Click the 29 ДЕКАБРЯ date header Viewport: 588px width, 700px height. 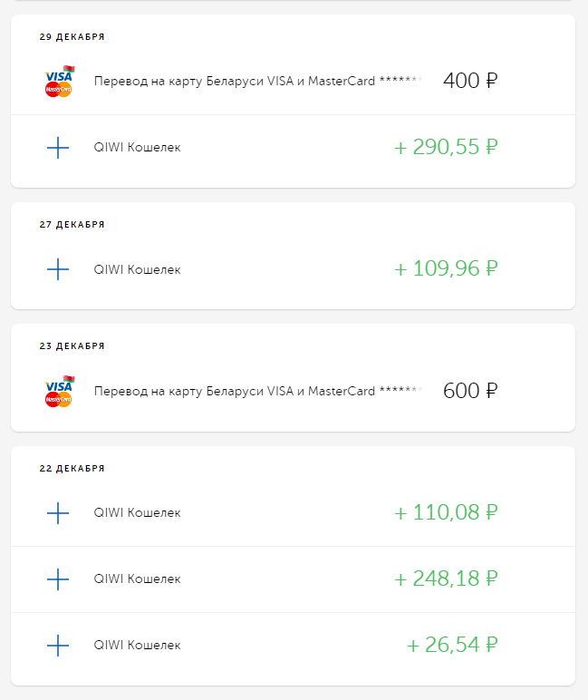click(x=72, y=37)
